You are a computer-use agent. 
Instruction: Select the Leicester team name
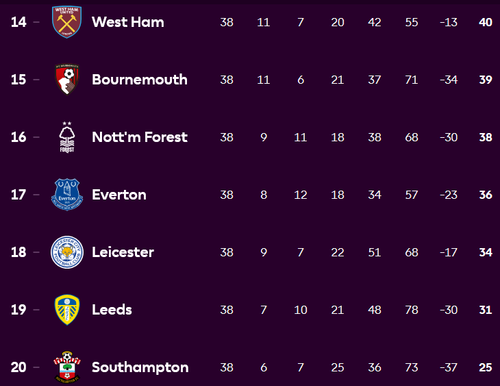(x=123, y=252)
